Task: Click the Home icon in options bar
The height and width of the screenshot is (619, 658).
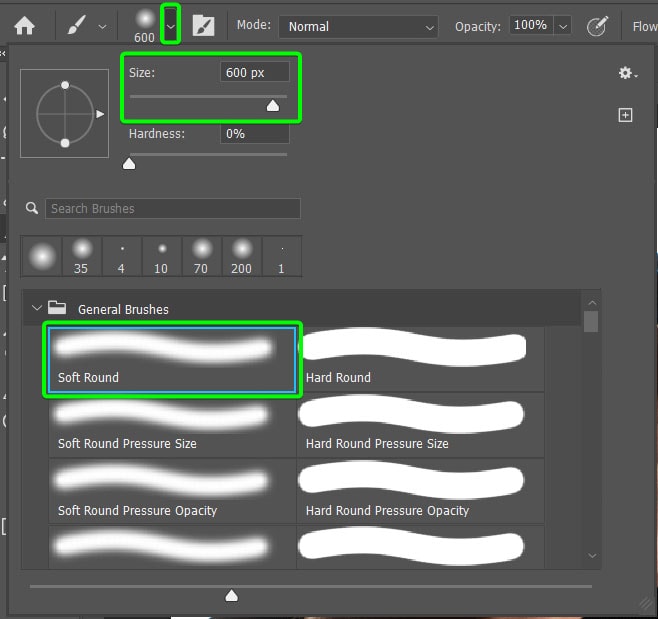Action: 24,26
